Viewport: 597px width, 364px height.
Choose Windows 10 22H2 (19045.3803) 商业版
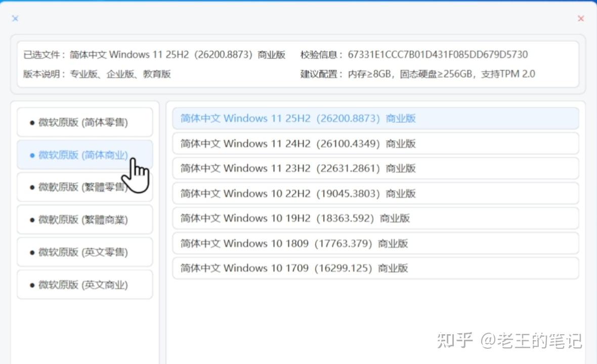pos(375,193)
